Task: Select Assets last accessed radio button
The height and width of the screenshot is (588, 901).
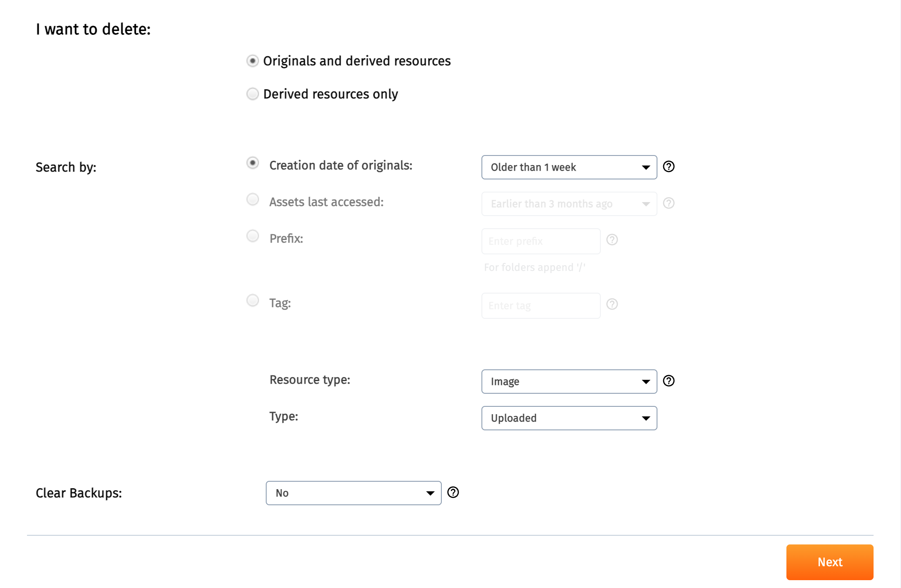Action: coord(253,199)
